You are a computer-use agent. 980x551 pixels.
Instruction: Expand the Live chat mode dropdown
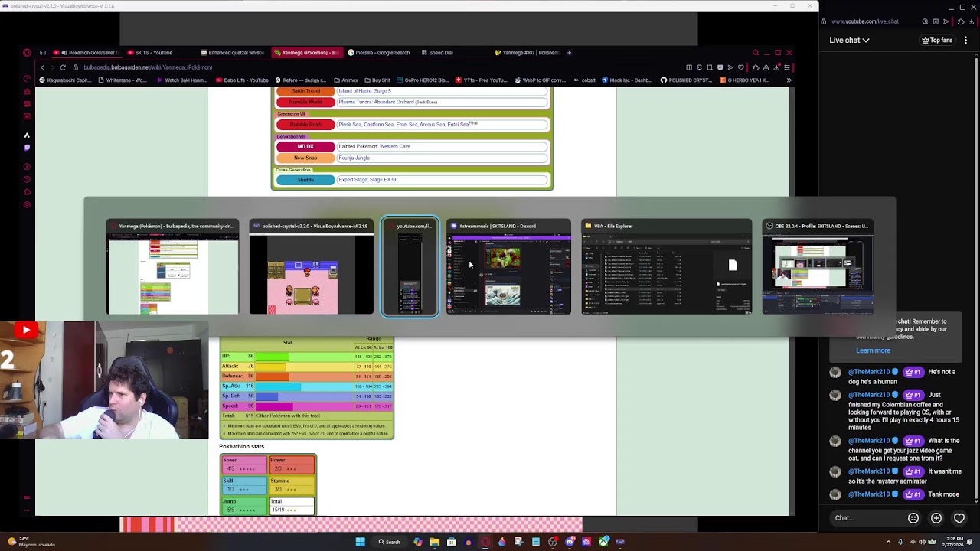pos(849,41)
